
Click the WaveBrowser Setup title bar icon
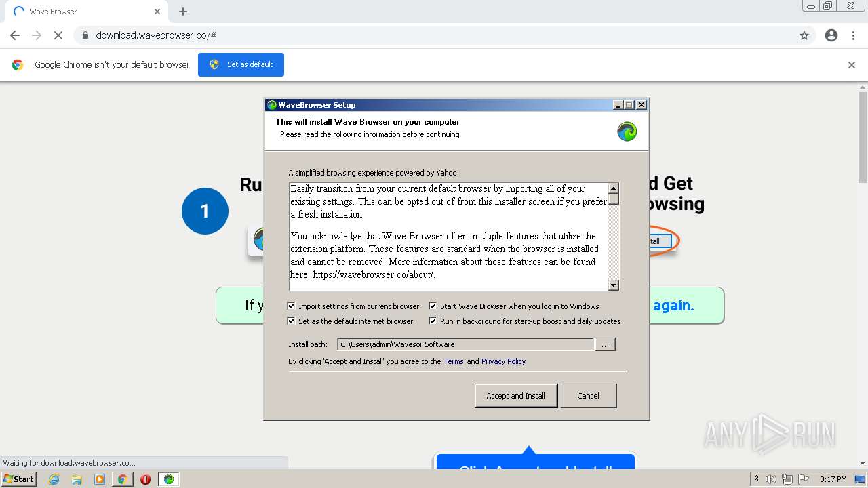272,105
